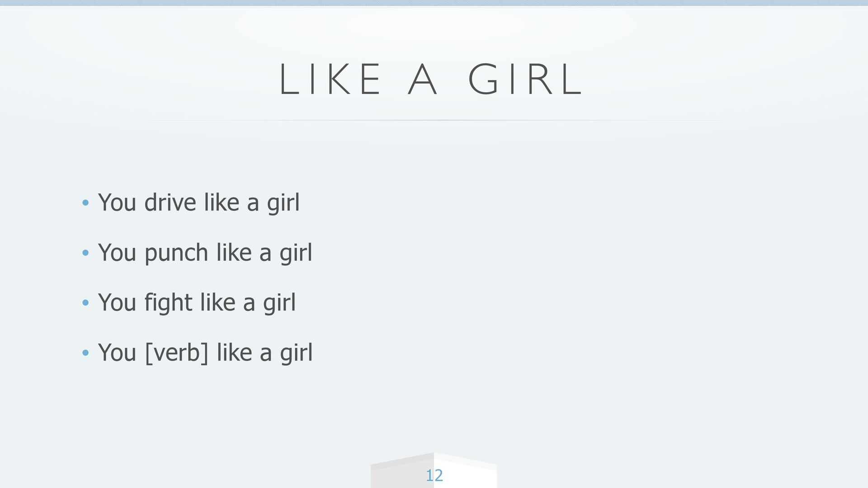Click the blue bullet dot before You drive
The width and height of the screenshot is (868, 488).
pos(85,203)
